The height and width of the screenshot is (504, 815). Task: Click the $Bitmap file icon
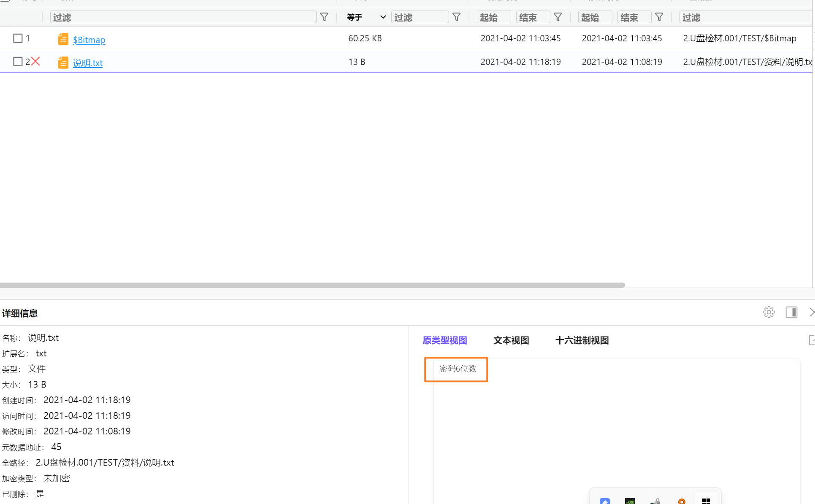(63, 39)
